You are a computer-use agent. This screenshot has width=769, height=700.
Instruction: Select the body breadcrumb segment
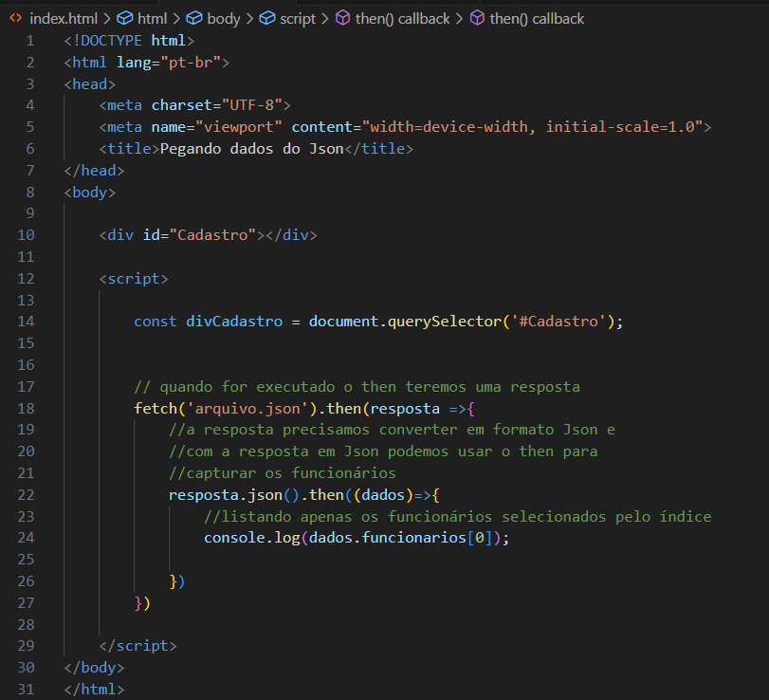(x=223, y=19)
